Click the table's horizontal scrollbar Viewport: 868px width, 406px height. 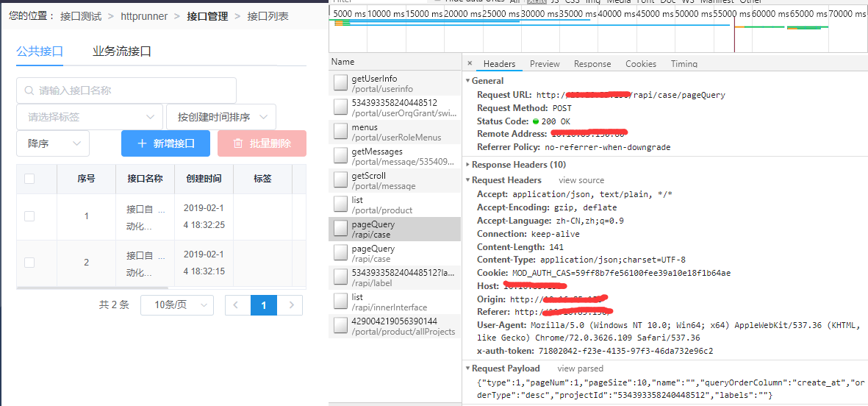pyautogui.click(x=93, y=288)
